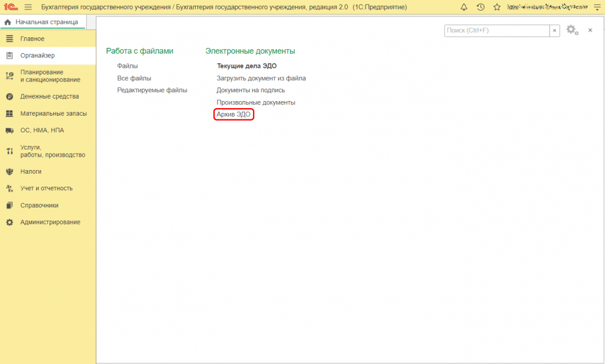Click in the Поиск search field
The height and width of the screenshot is (364, 605).
[x=497, y=31]
